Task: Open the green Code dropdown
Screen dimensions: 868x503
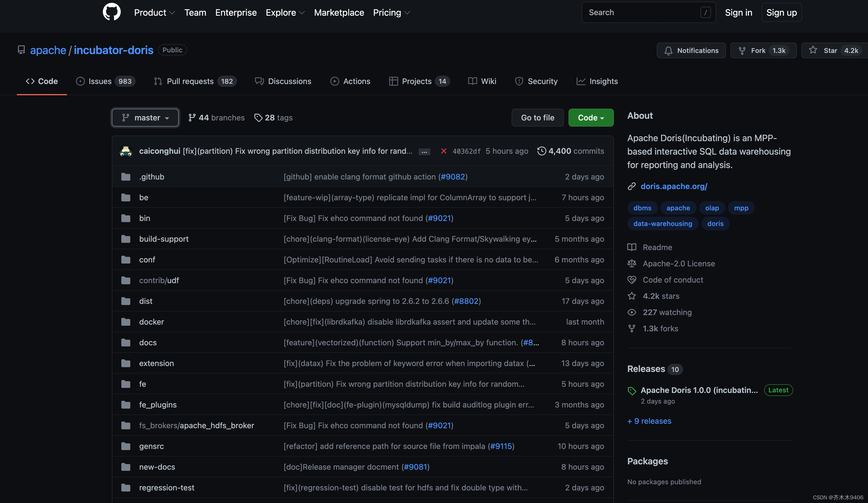Action: click(591, 118)
